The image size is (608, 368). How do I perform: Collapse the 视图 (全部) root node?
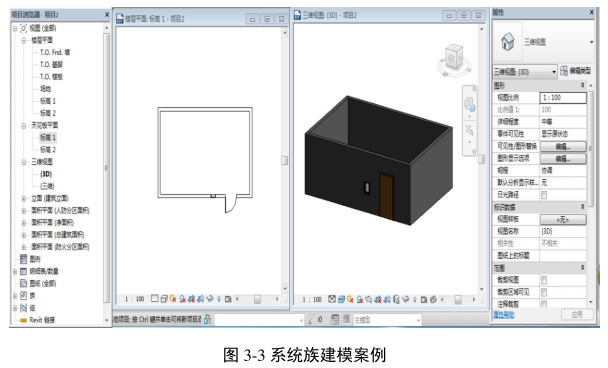tap(15, 28)
